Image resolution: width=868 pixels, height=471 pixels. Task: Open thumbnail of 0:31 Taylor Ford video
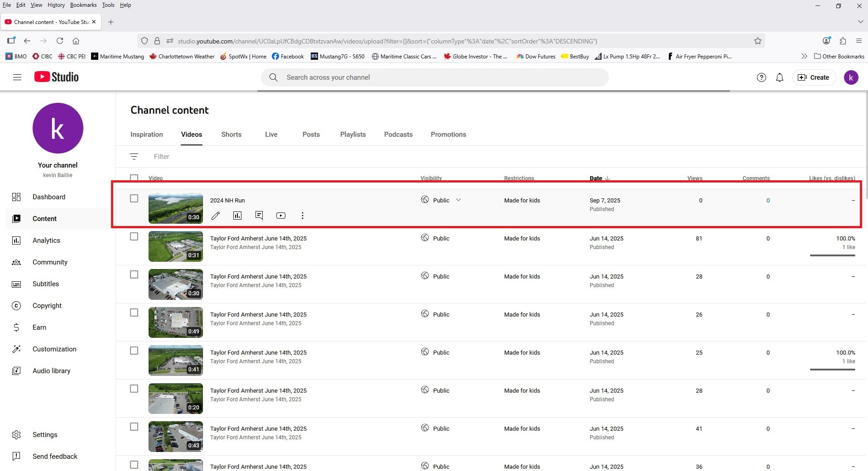tap(176, 246)
